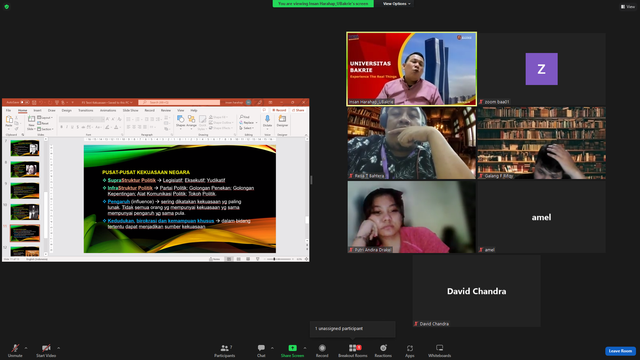Screen dimensions: 640x360
Task: Toggle AutoSave switch in PowerPoint title bar
Action: click(24, 102)
